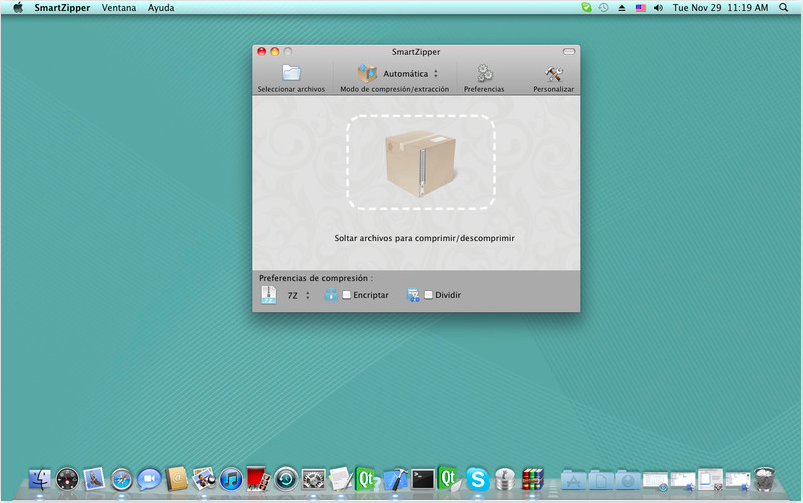
Task: Open the US flag input menu
Action: pyautogui.click(x=641, y=8)
